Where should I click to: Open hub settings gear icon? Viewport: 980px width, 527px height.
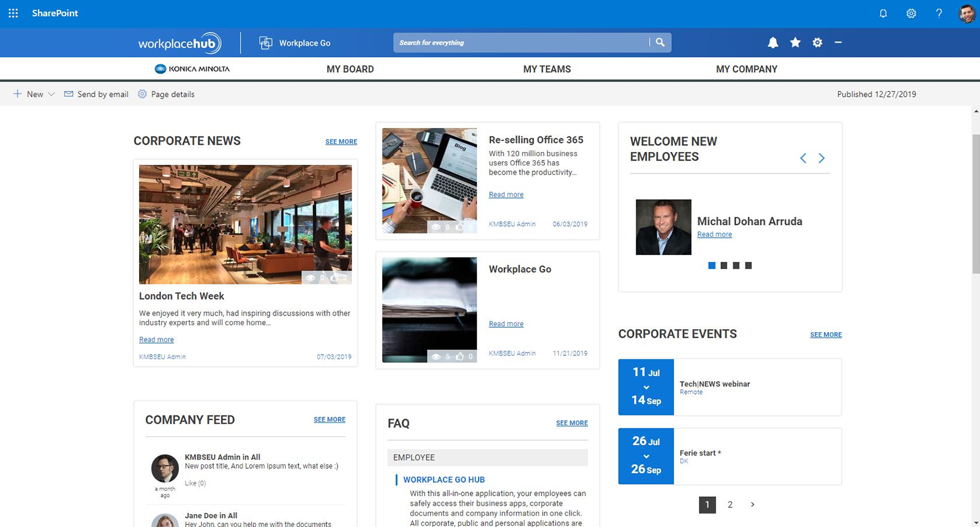817,43
